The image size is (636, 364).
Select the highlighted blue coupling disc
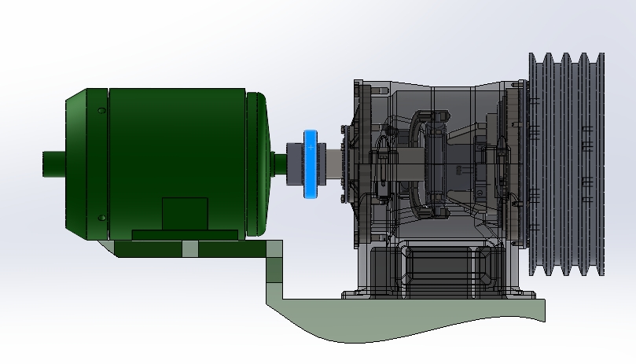(x=311, y=164)
